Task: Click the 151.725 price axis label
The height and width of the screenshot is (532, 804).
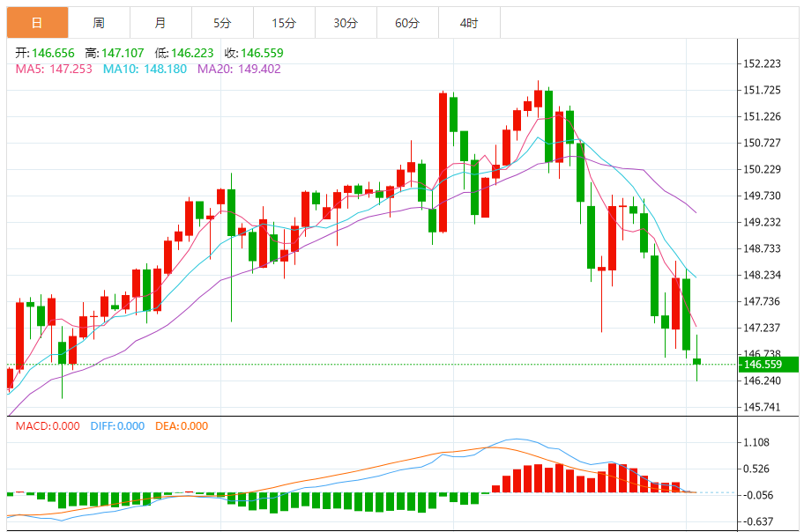Action: tap(762, 90)
